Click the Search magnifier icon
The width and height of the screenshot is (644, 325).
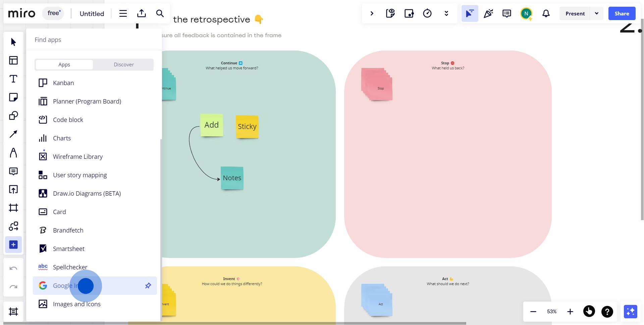click(x=160, y=13)
